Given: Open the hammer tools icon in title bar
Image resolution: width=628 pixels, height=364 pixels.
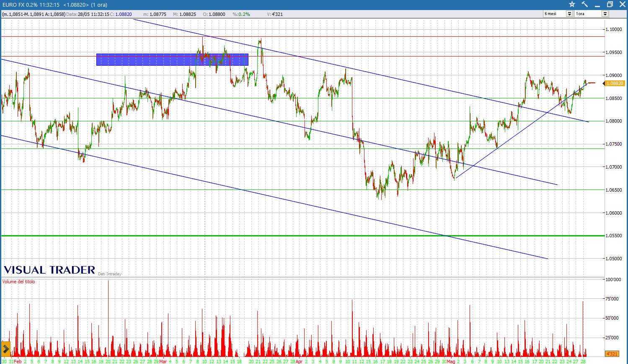Looking at the screenshot, I should click(x=584, y=4).
